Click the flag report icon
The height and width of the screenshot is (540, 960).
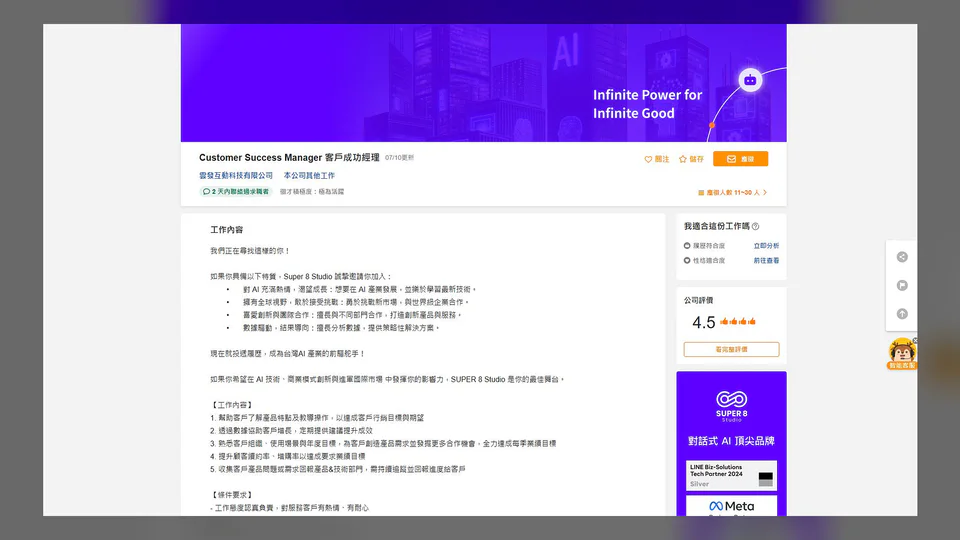(902, 285)
